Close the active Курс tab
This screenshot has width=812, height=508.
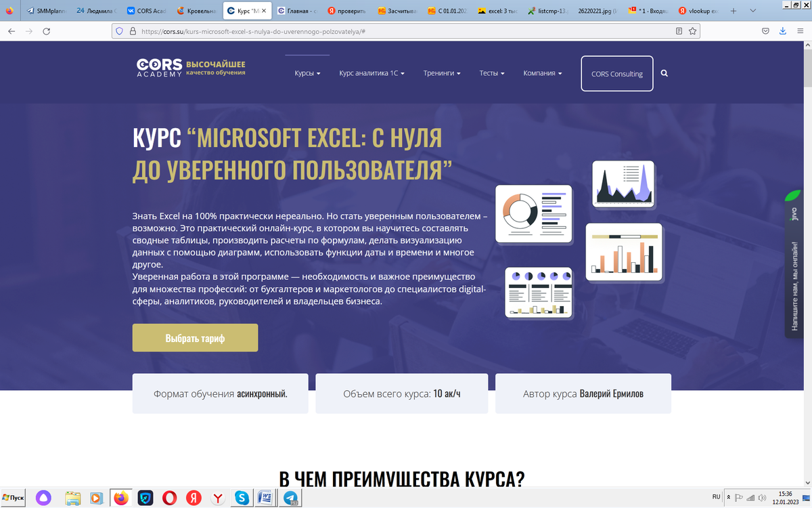click(265, 12)
